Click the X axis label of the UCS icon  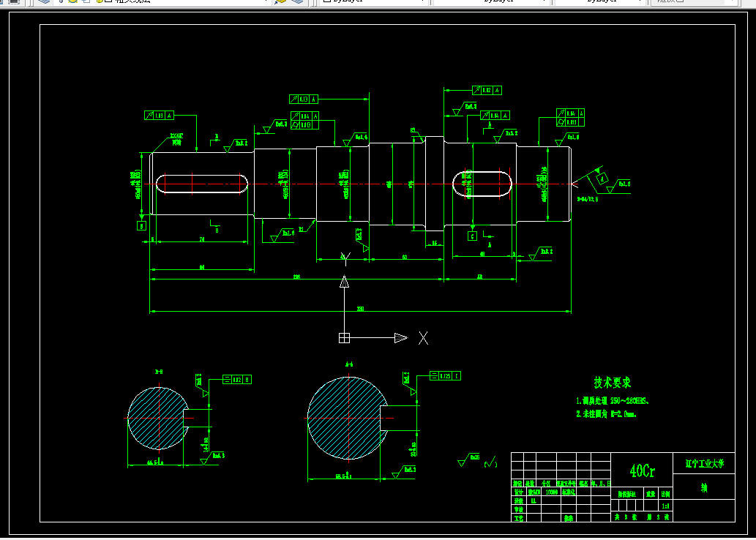[423, 338]
